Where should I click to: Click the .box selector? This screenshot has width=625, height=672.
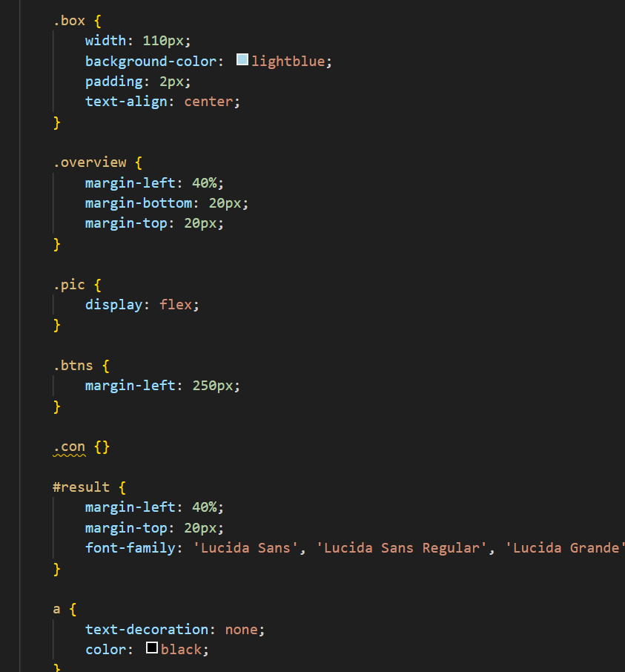pyautogui.click(x=69, y=21)
